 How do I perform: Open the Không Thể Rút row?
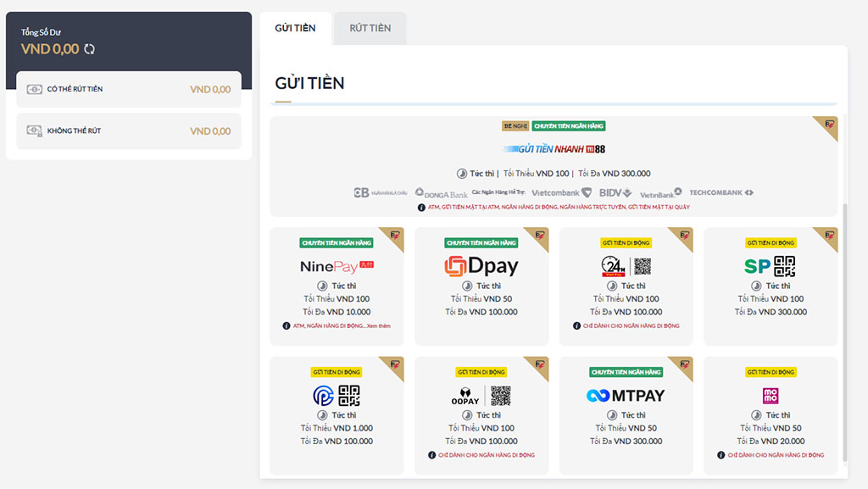129,131
